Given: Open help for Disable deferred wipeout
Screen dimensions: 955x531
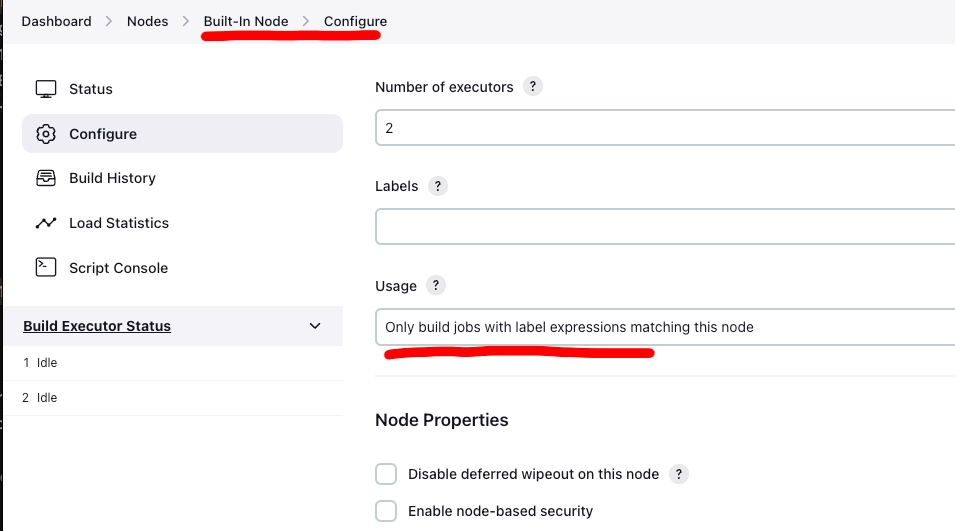Looking at the screenshot, I should click(679, 474).
